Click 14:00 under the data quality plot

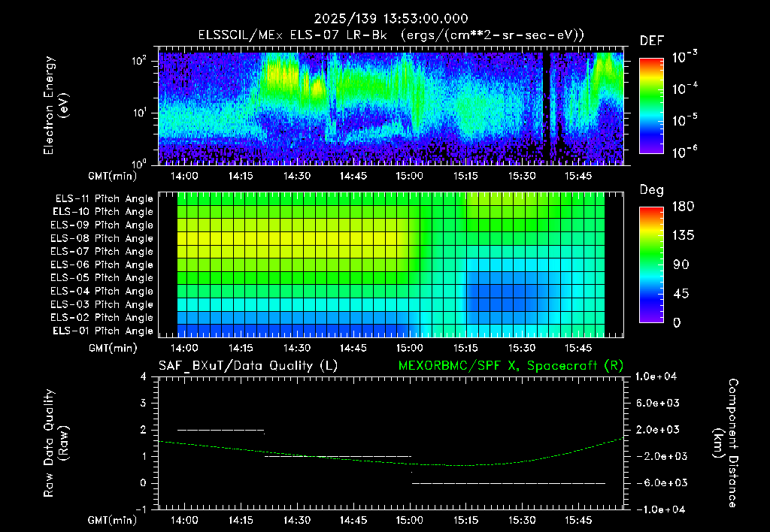click(184, 520)
